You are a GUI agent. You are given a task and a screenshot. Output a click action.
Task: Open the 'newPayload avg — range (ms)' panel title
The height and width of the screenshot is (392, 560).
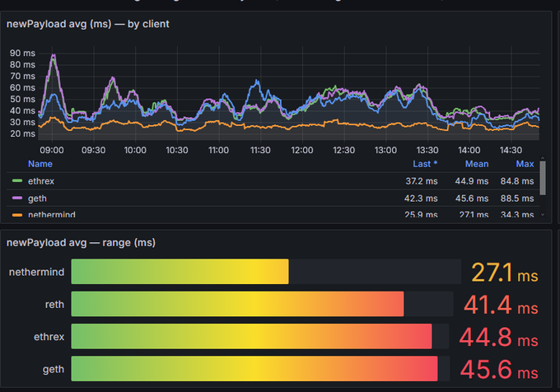[x=81, y=243]
